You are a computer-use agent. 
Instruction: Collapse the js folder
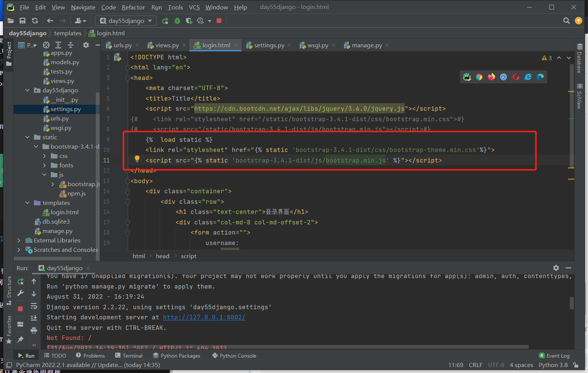(44, 174)
